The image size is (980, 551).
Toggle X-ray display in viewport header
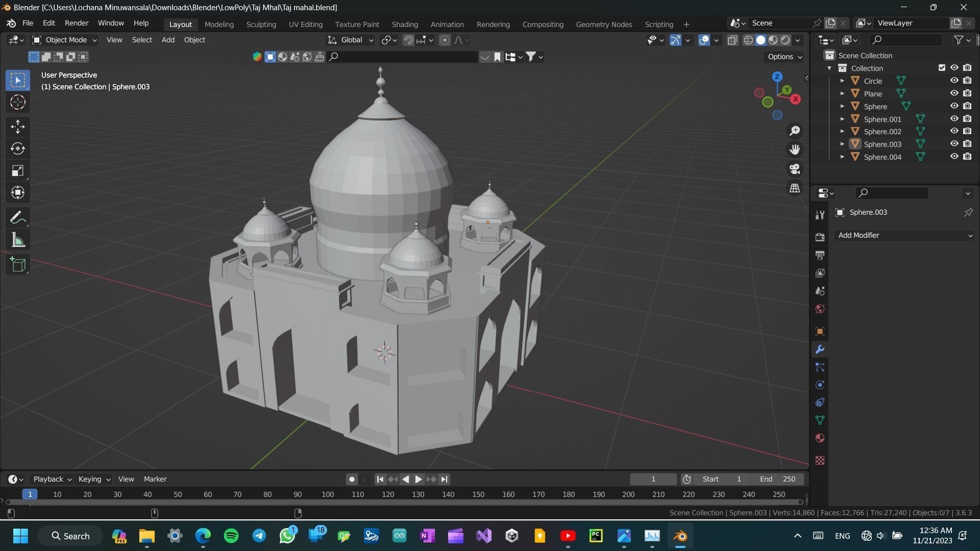pyautogui.click(x=732, y=40)
